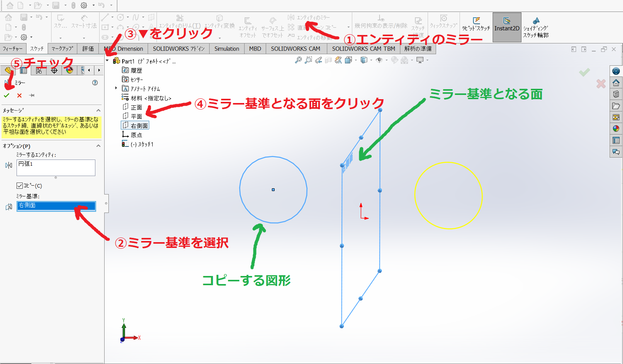
Task: Open the ConfigurationManager tab icon
Action: click(39, 70)
